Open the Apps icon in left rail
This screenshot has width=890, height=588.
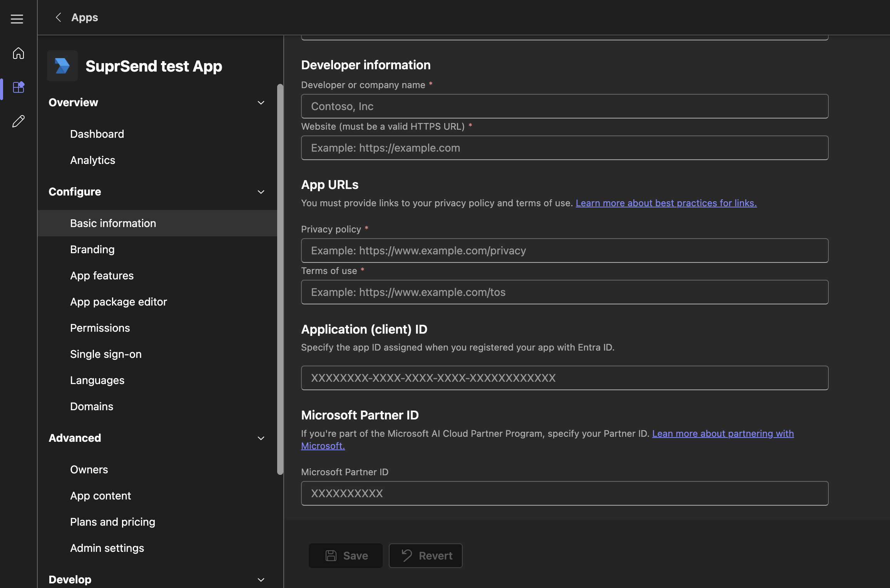point(18,87)
